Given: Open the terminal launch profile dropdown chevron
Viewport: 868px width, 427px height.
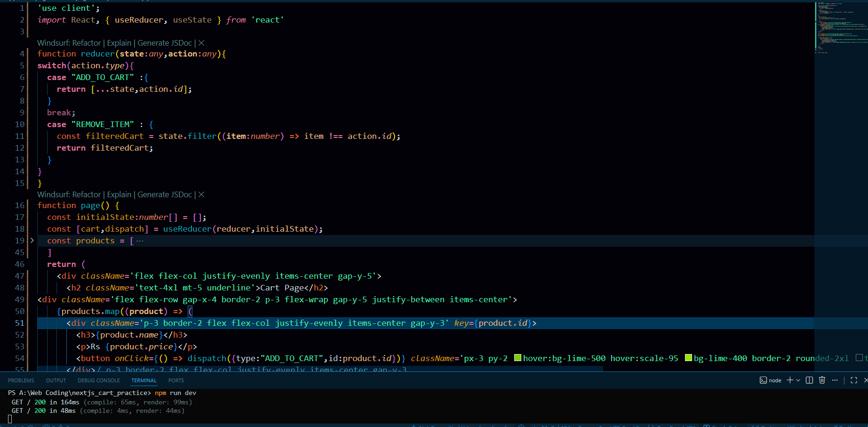Looking at the screenshot, I should (798, 380).
